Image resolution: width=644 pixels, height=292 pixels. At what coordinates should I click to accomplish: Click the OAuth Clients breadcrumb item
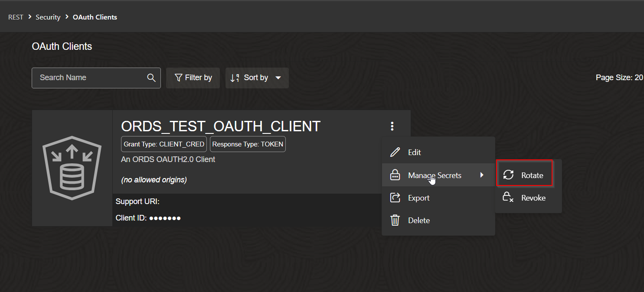point(95,17)
